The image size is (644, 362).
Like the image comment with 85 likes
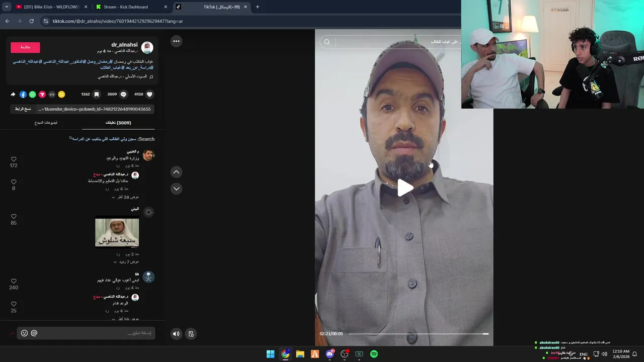click(x=14, y=216)
